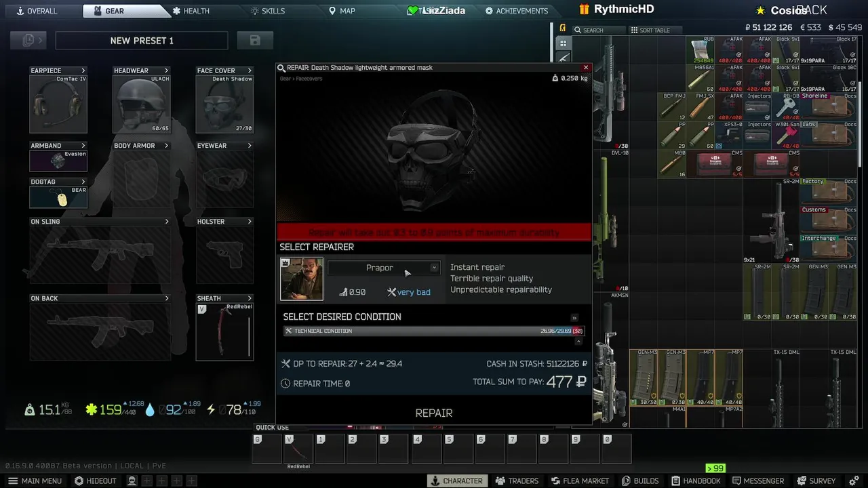Select the Shoreline documents case
The image size is (868, 488).
[829, 107]
